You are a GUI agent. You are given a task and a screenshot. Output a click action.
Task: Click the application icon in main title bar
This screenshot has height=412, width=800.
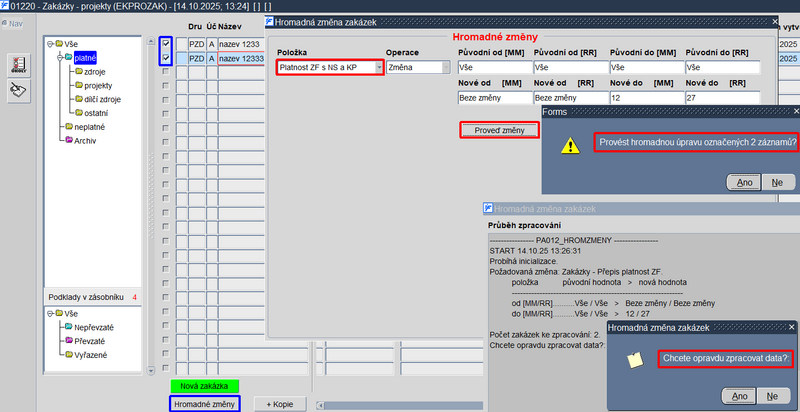click(x=5, y=5)
